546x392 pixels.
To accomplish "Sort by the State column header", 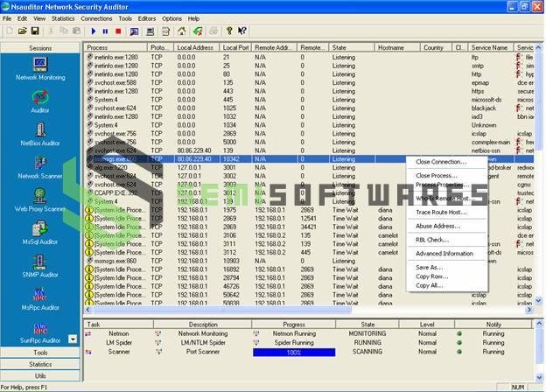I will [x=352, y=47].
